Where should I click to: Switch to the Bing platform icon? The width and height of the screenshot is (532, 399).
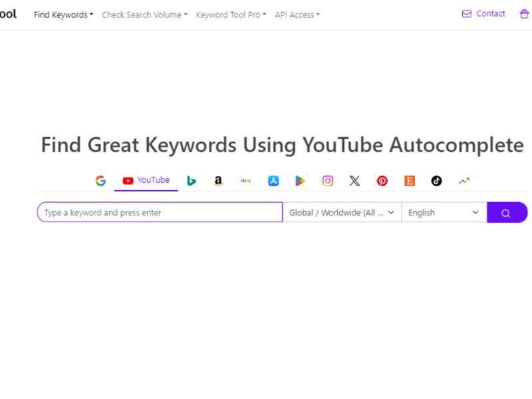pyautogui.click(x=192, y=180)
